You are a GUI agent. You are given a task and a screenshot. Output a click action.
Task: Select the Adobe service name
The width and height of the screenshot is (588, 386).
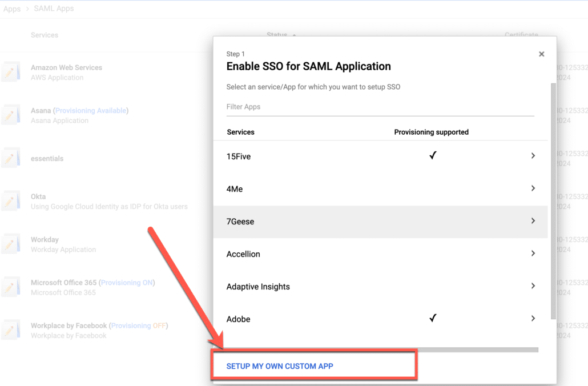[x=238, y=319]
